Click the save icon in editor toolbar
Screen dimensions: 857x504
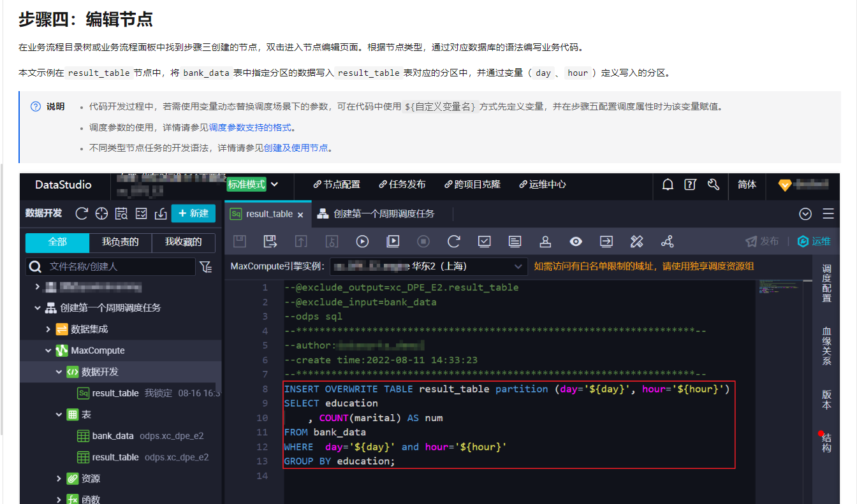pyautogui.click(x=240, y=241)
